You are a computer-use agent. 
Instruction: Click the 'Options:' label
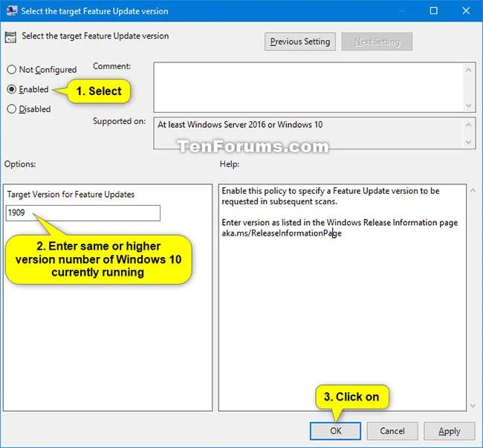coord(20,164)
